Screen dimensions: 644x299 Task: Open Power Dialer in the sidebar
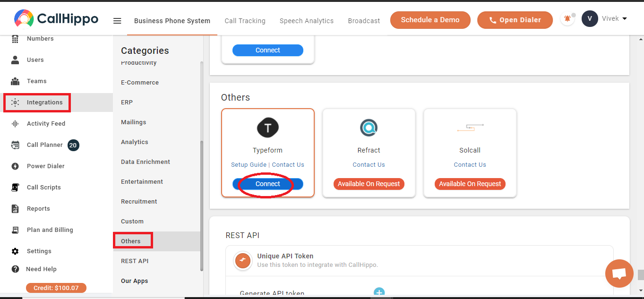46,166
